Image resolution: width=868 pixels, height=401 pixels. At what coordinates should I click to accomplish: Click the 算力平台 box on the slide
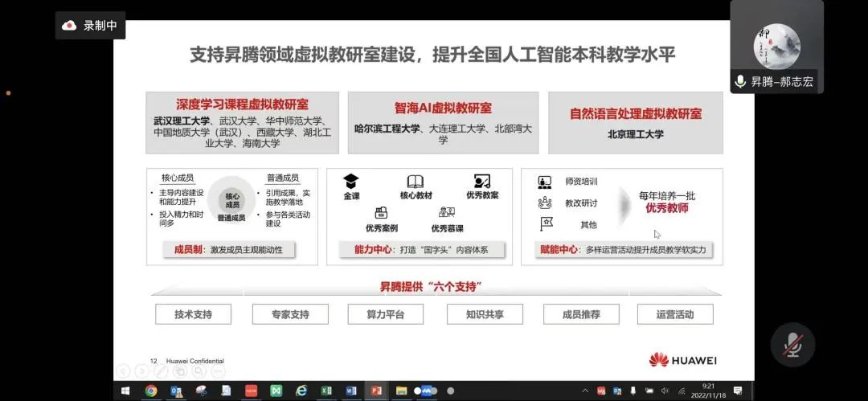(x=387, y=314)
